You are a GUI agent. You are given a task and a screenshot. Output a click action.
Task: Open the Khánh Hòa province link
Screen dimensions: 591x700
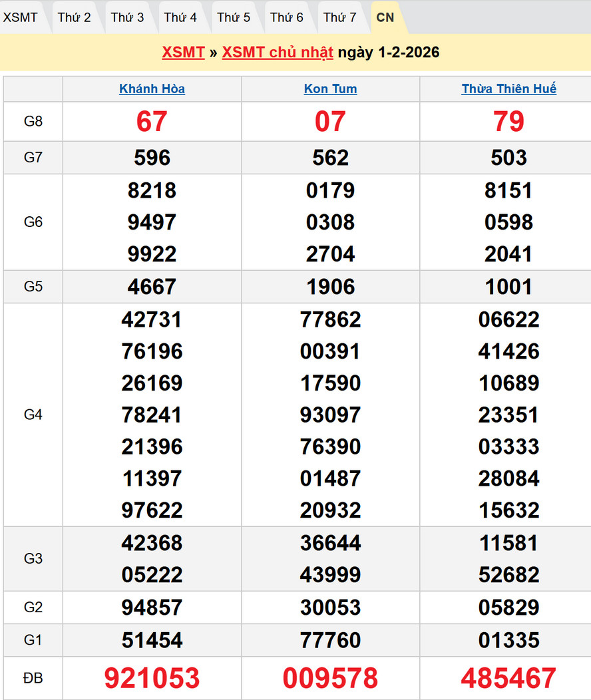point(152,88)
